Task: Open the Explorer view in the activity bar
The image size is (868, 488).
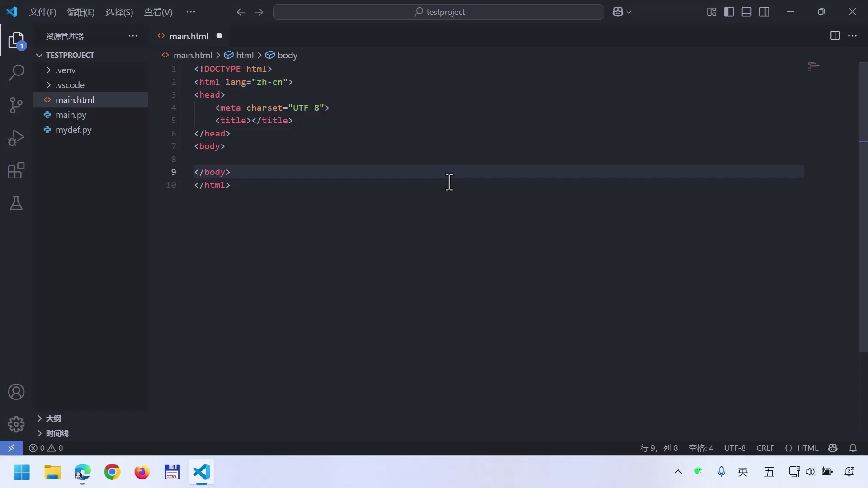Action: pos(16,40)
